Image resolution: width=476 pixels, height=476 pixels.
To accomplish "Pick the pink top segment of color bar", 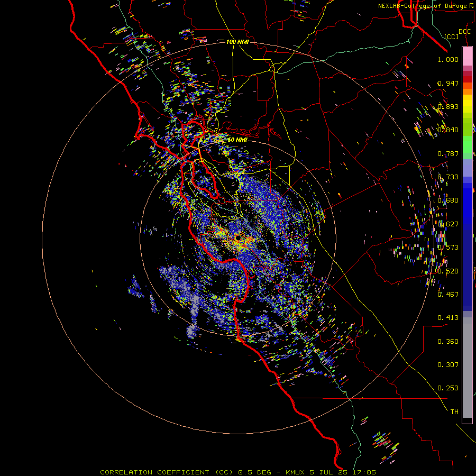I will tap(467, 57).
